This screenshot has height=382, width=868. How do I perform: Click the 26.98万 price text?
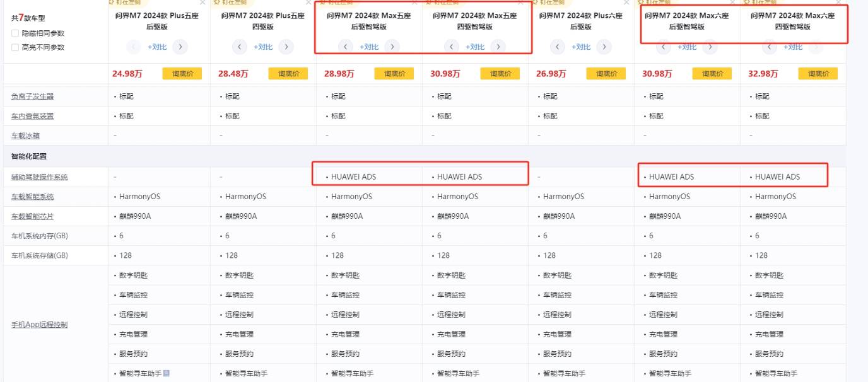tap(551, 74)
